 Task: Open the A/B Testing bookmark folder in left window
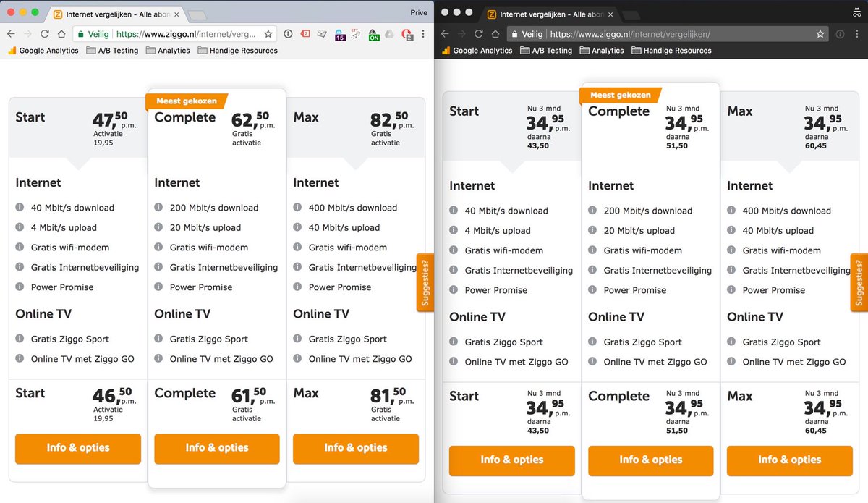112,51
